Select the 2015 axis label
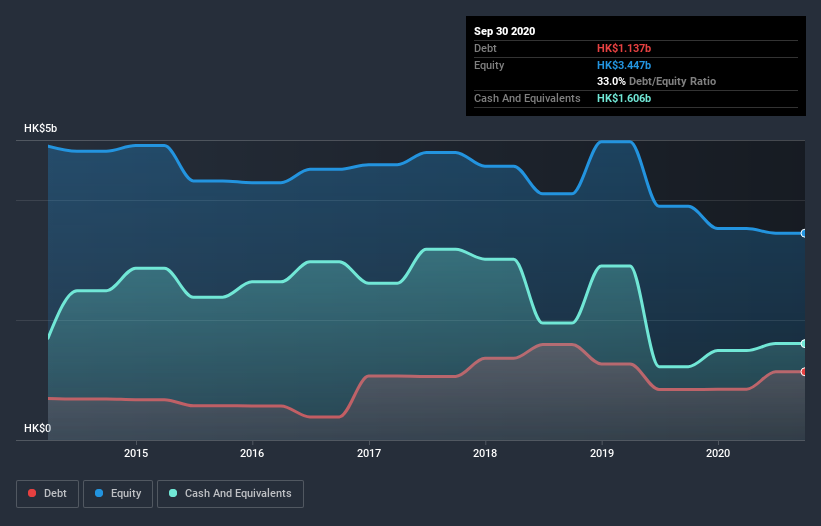The width and height of the screenshot is (821, 526). click(x=136, y=453)
